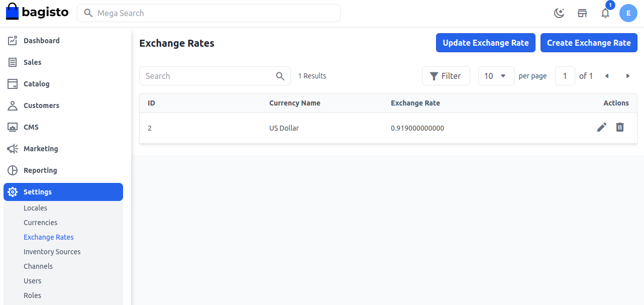The height and width of the screenshot is (305, 644).
Task: Click inside the Mega Search field
Action: [208, 13]
